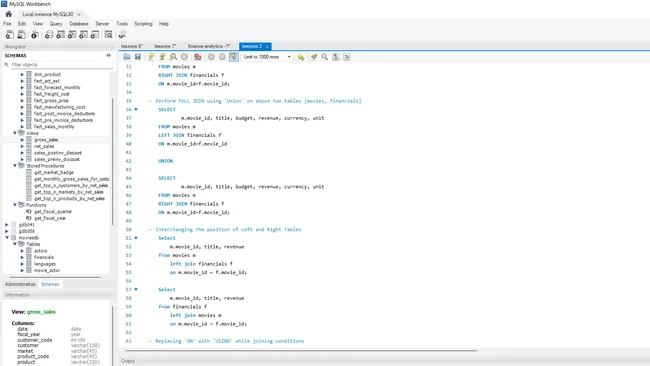Create a new view toolbar icon
650x366 pixels.
click(72, 35)
